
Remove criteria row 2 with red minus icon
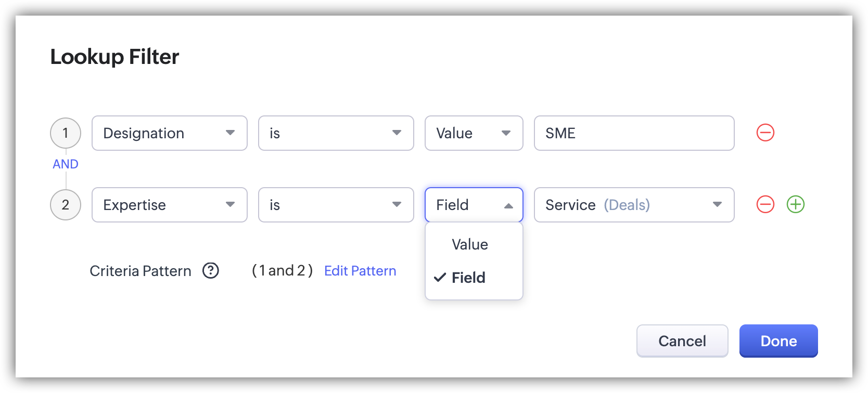point(765,205)
